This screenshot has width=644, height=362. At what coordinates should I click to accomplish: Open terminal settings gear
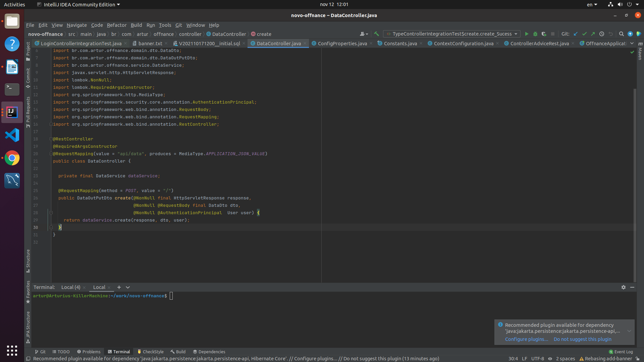pos(624,287)
